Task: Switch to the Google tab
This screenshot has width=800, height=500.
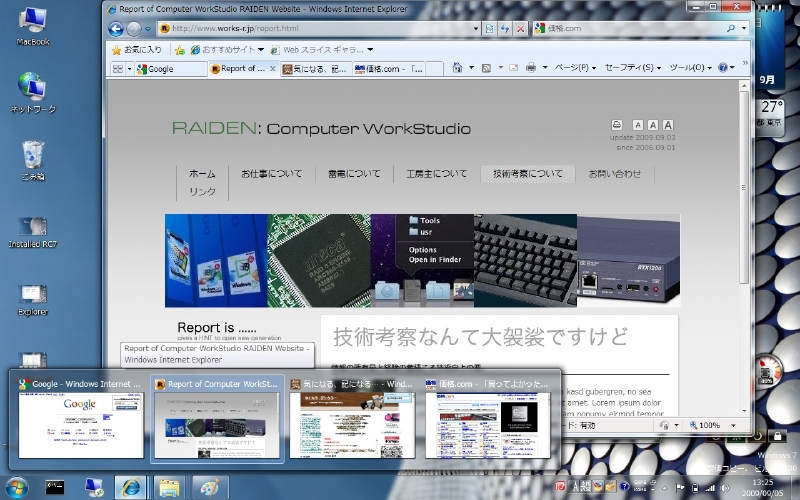Action: click(171, 69)
